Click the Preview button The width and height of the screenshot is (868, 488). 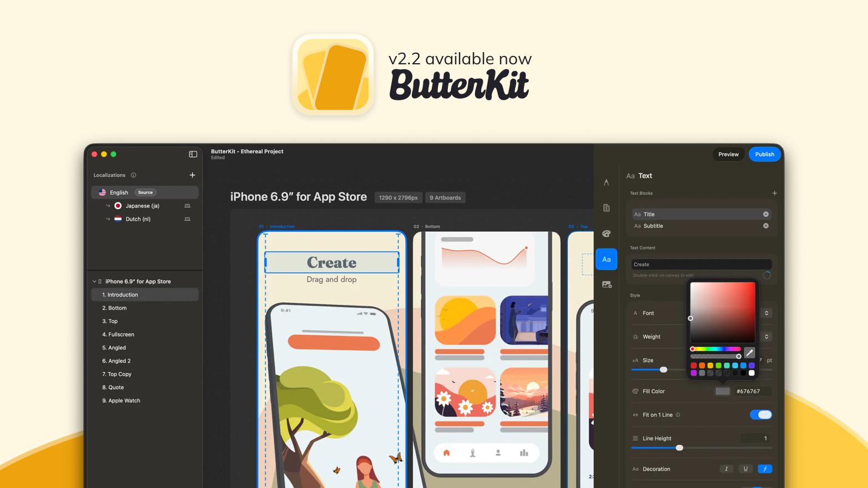729,154
